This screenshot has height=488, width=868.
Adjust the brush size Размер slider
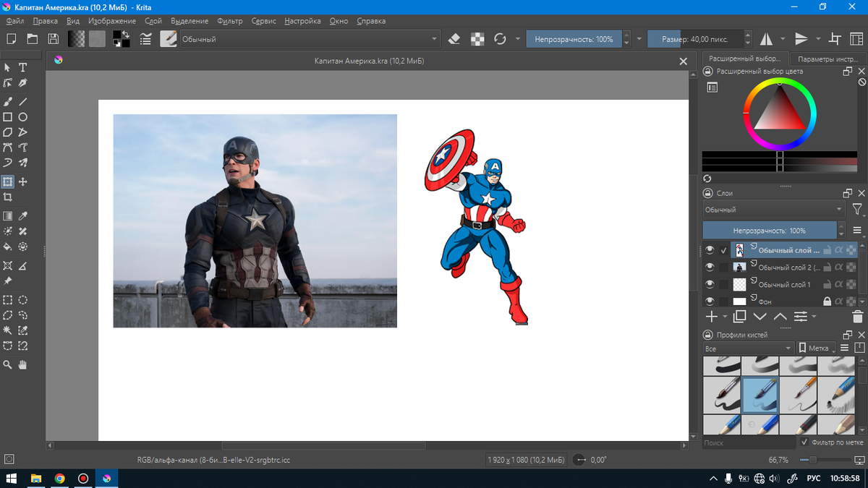click(695, 39)
